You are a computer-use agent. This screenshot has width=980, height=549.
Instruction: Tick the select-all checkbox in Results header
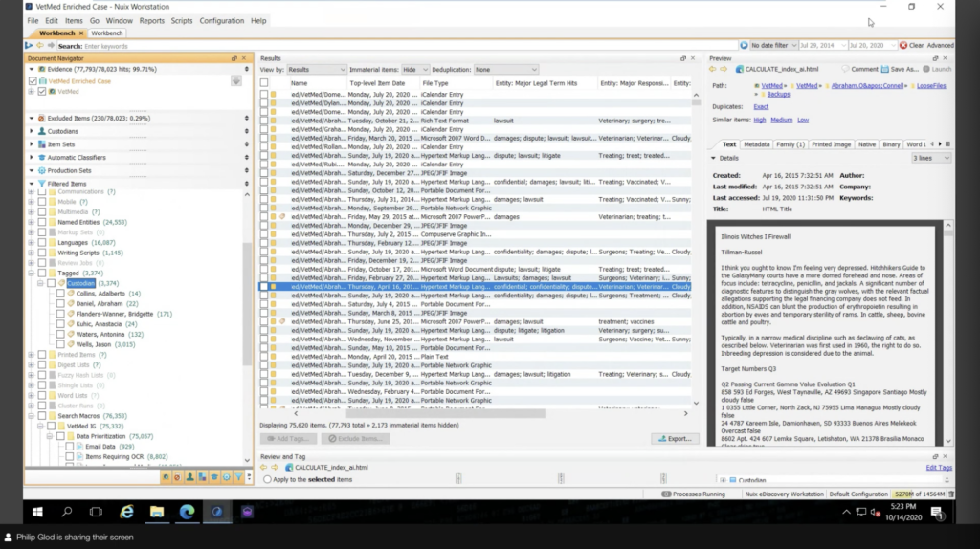click(x=264, y=83)
